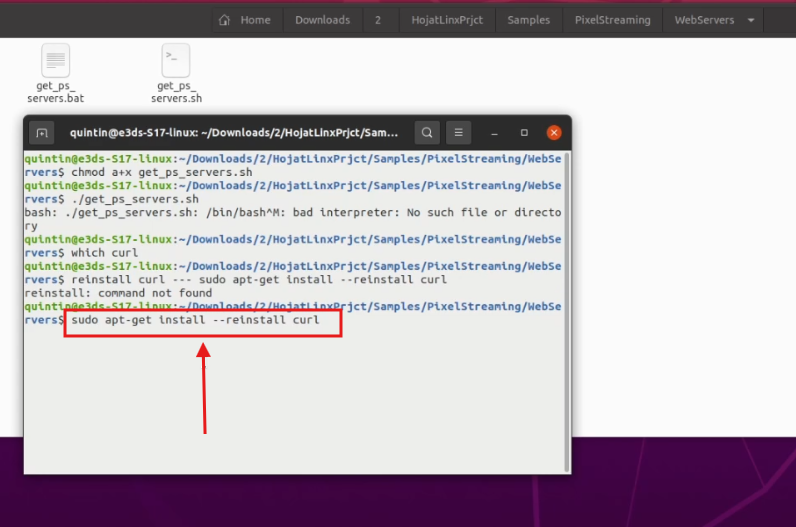Open a new terminal tab
The width and height of the screenshot is (796, 527).
pyautogui.click(x=41, y=132)
